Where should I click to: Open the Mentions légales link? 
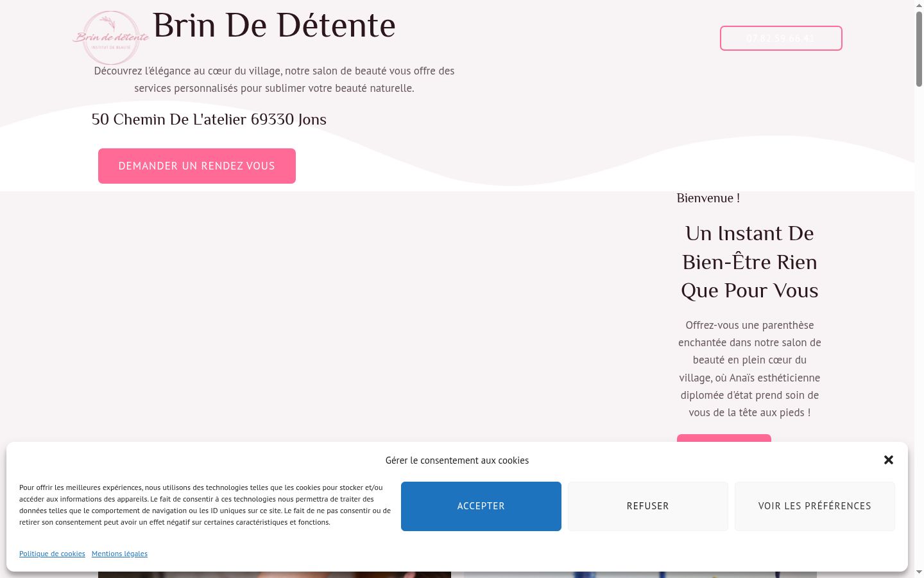click(119, 554)
